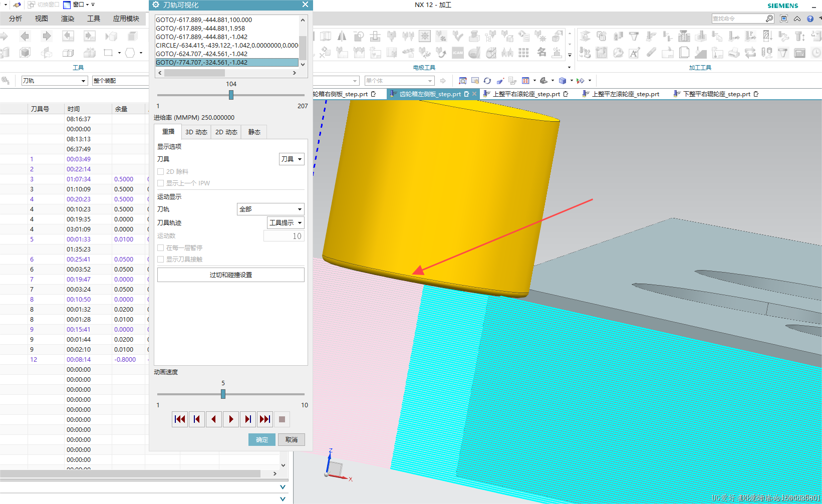Open the 窗口 dropdown arrow
This screenshot has width=822, height=504.
coord(87,5)
